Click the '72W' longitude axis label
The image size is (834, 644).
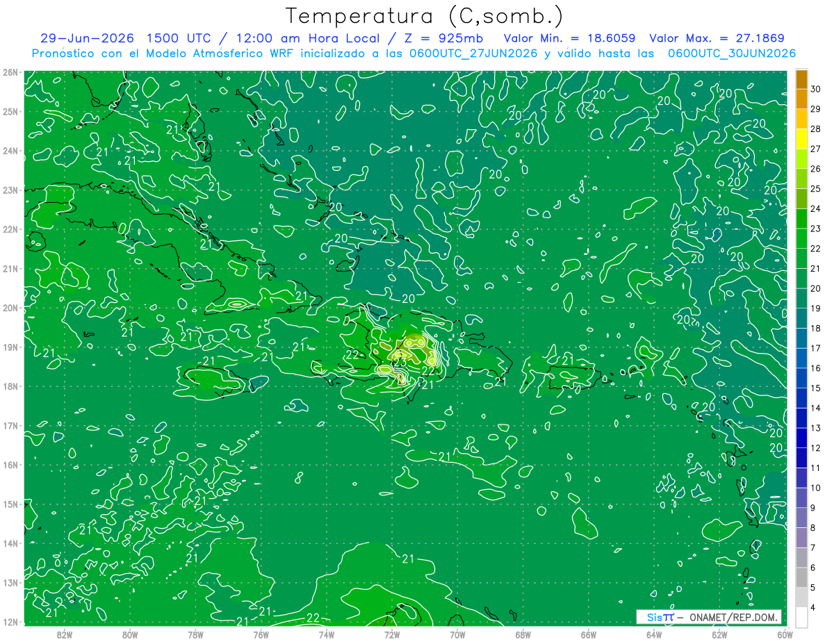pyautogui.click(x=391, y=634)
